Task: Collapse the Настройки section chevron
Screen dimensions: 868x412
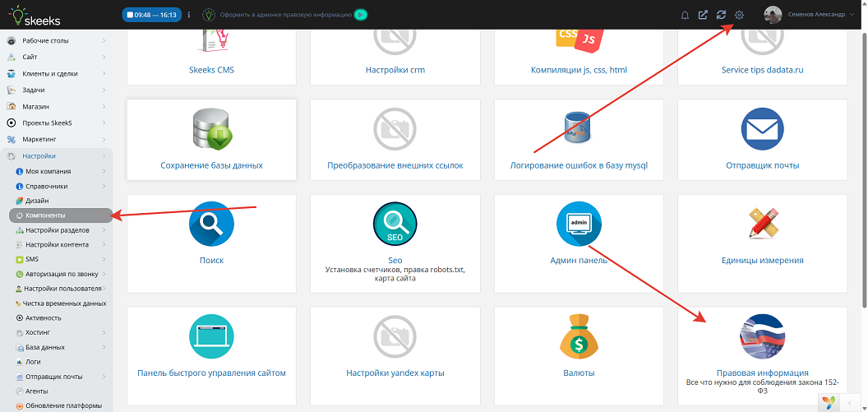Action: tap(104, 156)
